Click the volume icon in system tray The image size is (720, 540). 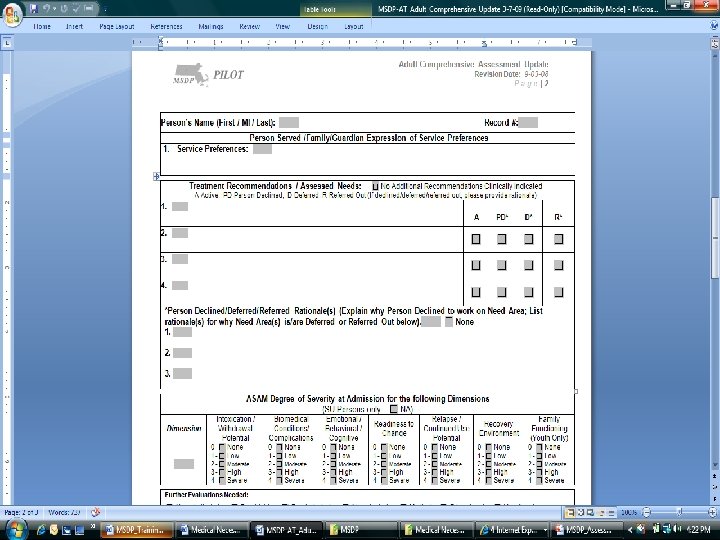[678, 530]
